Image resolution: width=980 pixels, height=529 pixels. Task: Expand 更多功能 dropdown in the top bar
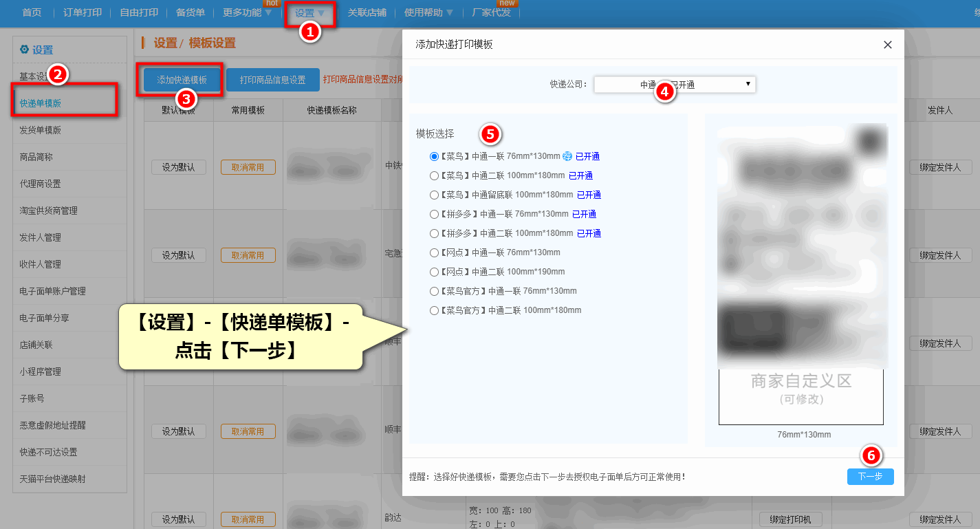click(247, 13)
